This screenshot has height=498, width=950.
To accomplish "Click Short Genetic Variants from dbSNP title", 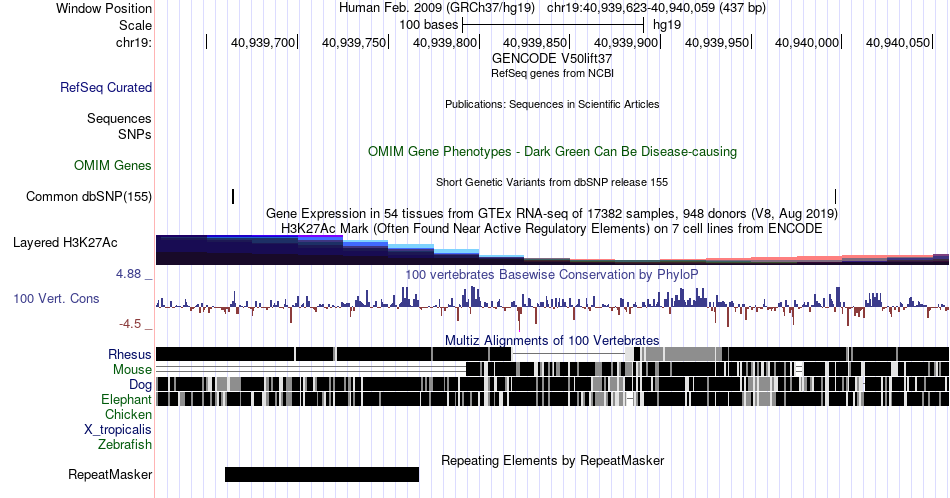I will coord(552,182).
